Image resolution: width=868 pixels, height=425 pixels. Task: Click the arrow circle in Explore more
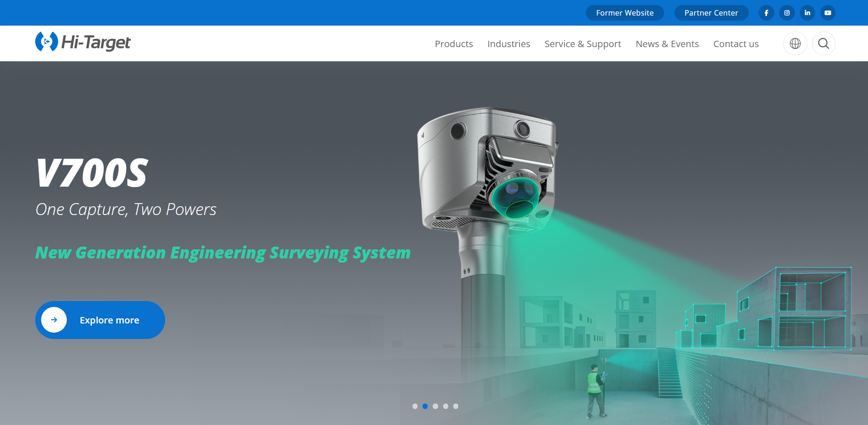coord(54,320)
